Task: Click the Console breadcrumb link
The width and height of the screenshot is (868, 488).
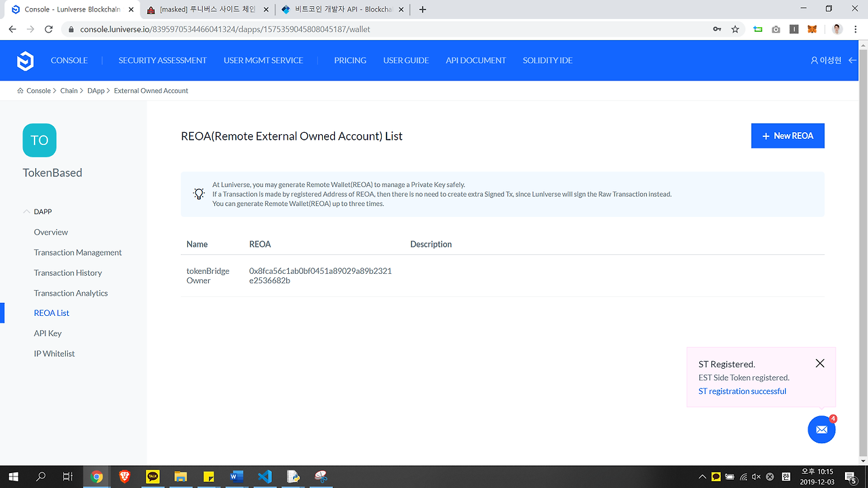Action: [39, 91]
